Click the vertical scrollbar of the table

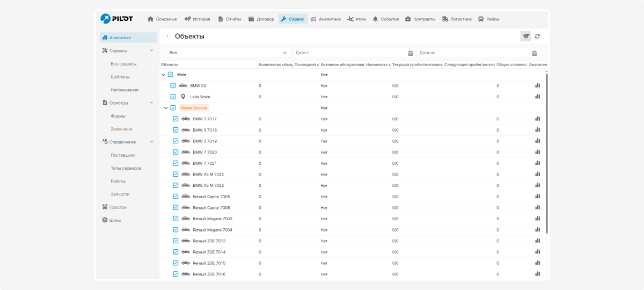(x=546, y=153)
